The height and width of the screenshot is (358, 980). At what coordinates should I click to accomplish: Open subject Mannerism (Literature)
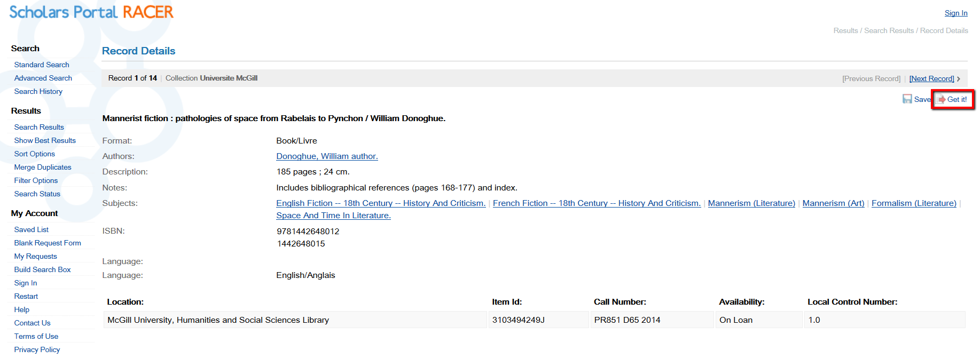coord(751,203)
